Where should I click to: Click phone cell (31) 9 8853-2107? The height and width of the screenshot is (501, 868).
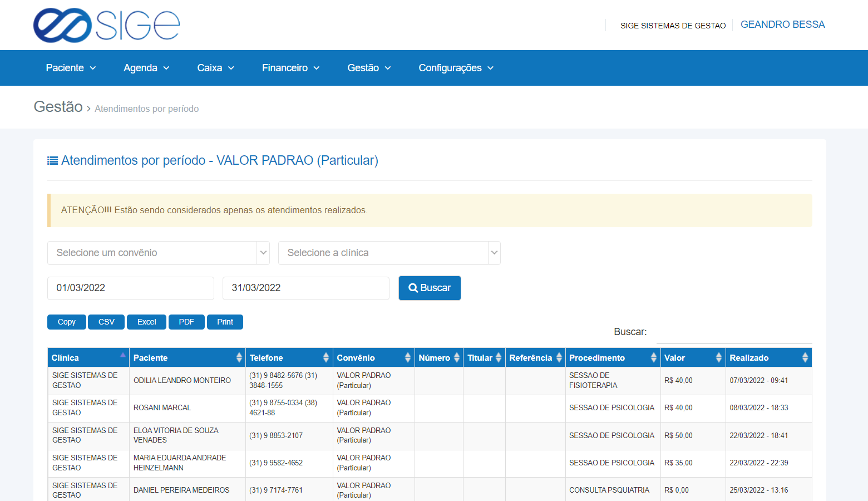coord(289,435)
